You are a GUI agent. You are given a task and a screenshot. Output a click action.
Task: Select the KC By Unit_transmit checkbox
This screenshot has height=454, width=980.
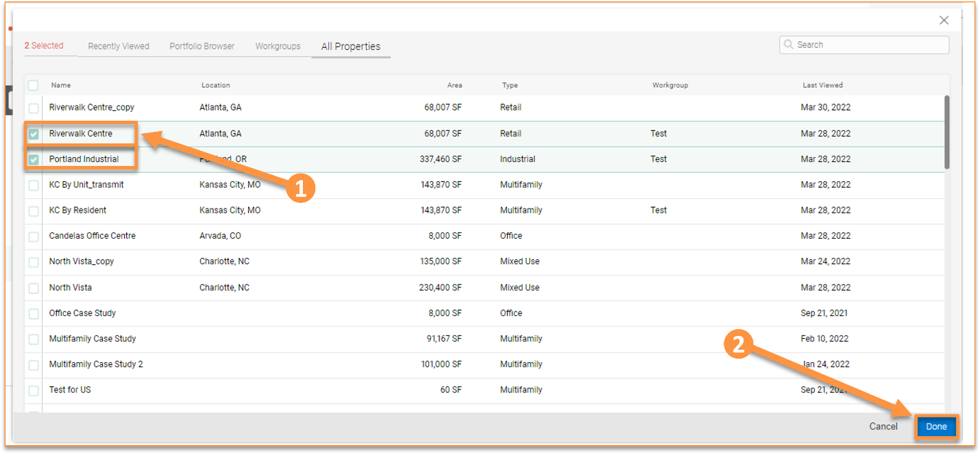(x=33, y=184)
